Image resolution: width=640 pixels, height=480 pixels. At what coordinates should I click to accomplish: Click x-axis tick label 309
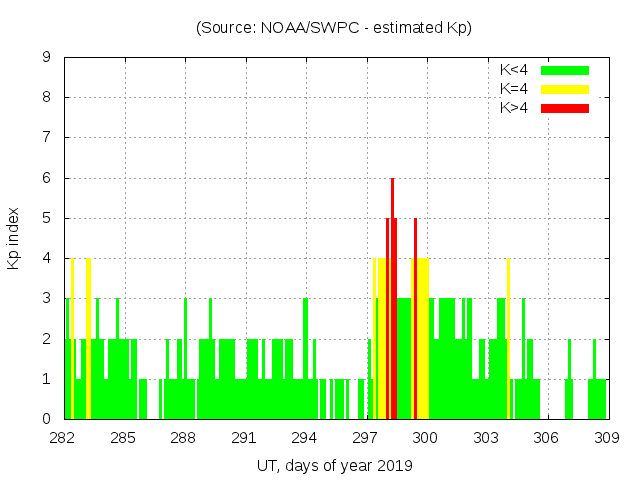click(x=606, y=438)
